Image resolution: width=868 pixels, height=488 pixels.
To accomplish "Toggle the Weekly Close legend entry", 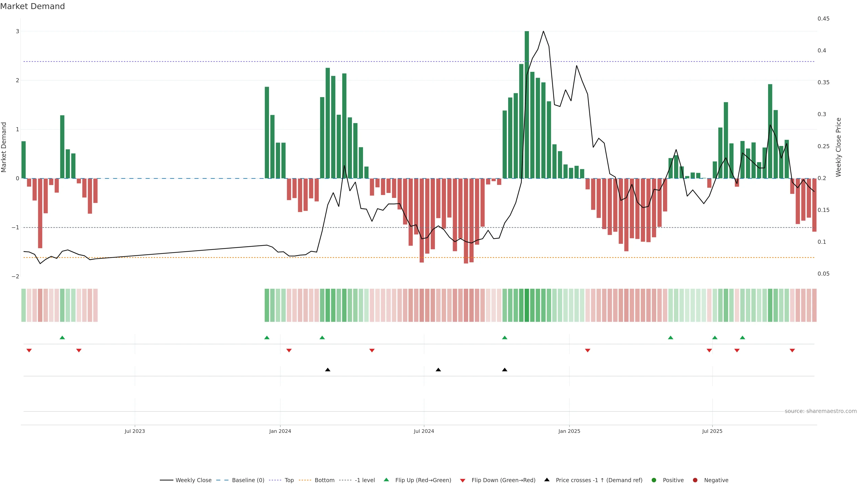I will (x=193, y=480).
